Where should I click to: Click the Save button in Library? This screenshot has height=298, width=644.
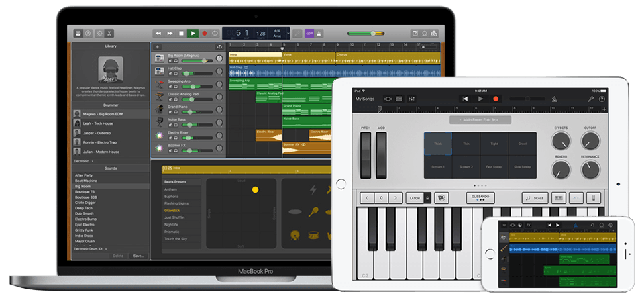tap(138, 256)
